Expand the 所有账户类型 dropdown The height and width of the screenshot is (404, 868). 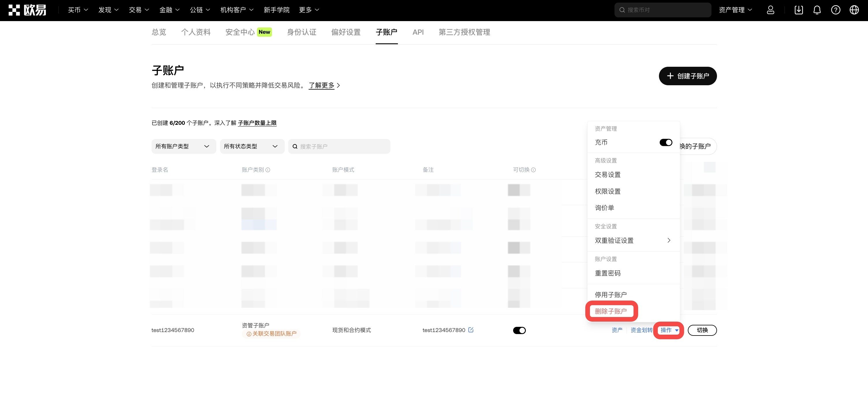[183, 146]
